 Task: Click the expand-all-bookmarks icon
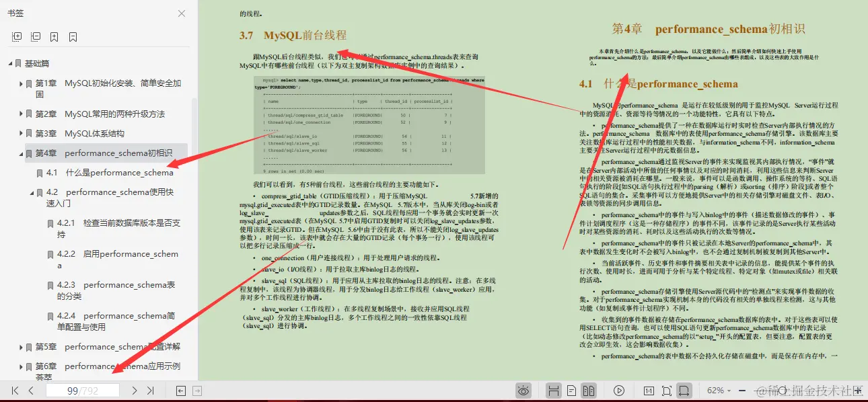click(16, 37)
